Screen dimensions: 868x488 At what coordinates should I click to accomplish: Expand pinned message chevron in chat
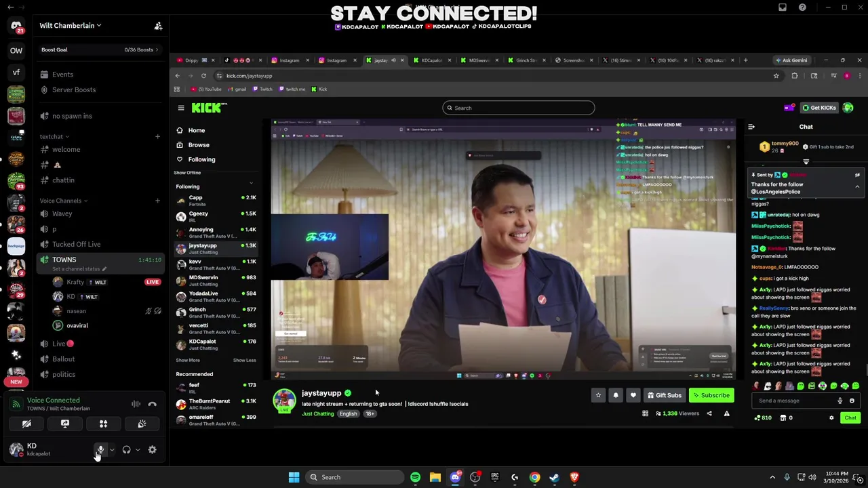[857, 186]
